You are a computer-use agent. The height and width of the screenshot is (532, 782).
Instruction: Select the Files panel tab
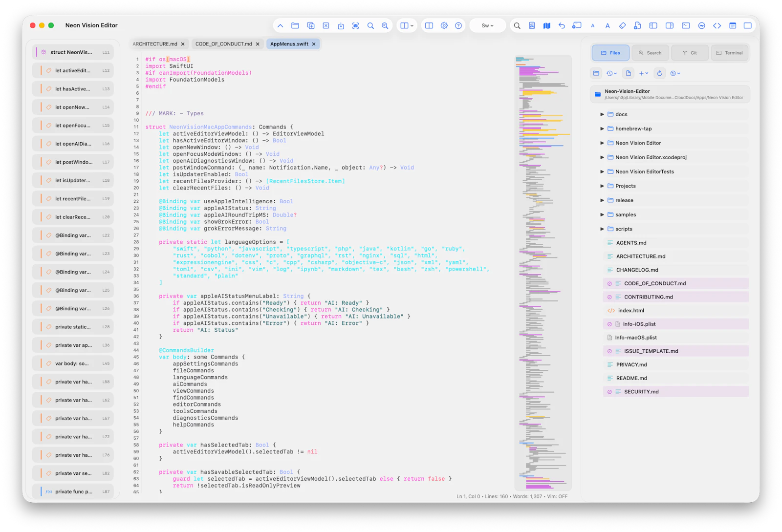610,53
